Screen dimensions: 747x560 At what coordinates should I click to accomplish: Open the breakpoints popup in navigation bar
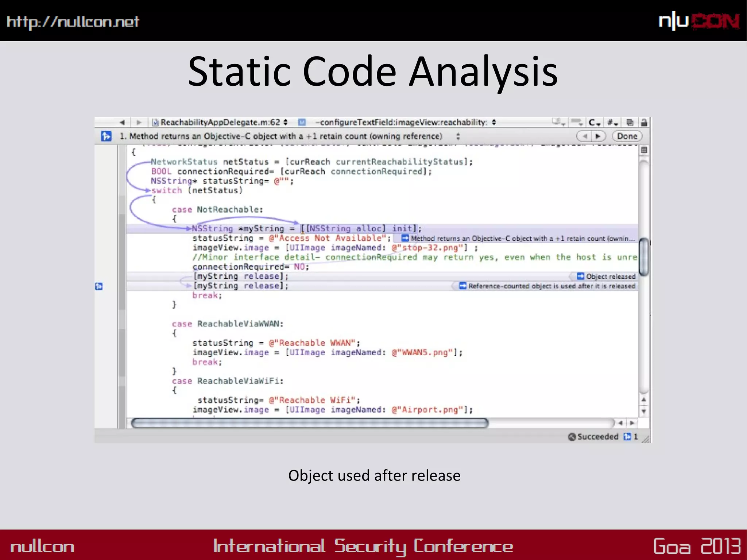[x=577, y=122]
